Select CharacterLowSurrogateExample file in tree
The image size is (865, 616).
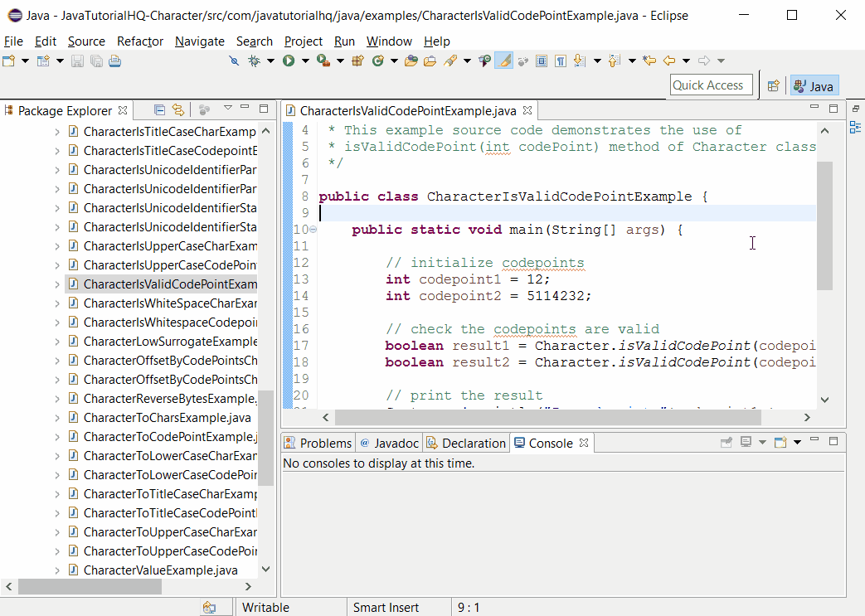point(170,342)
